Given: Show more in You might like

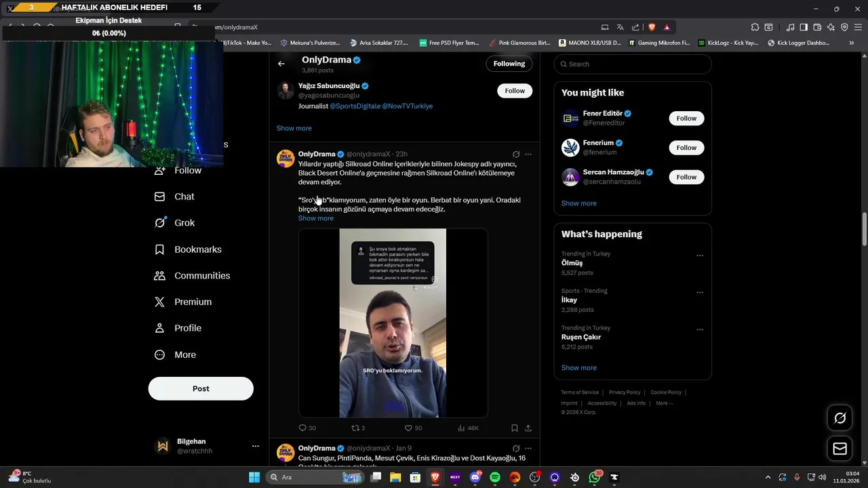Looking at the screenshot, I should coord(579,203).
